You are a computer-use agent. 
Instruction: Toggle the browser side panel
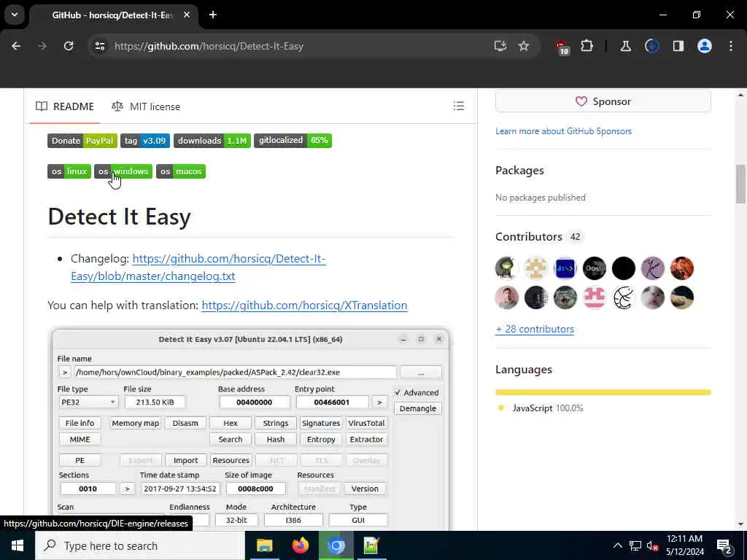click(678, 46)
